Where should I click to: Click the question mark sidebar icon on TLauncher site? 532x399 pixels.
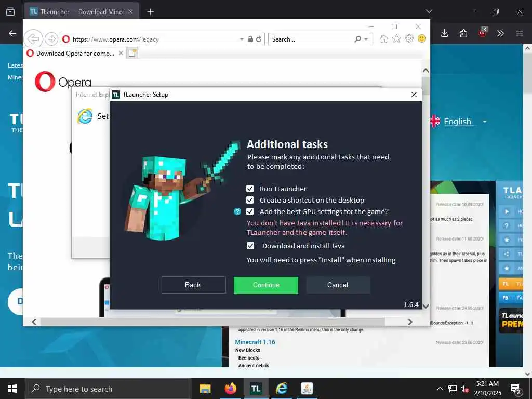click(x=507, y=225)
